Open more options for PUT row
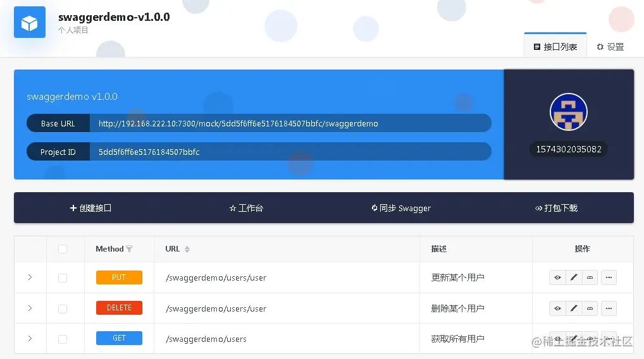The image size is (644, 359). pyautogui.click(x=609, y=277)
